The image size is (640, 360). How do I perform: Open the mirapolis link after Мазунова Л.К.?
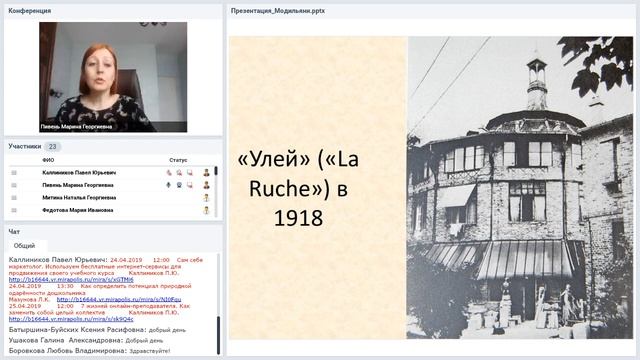[x=119, y=299]
